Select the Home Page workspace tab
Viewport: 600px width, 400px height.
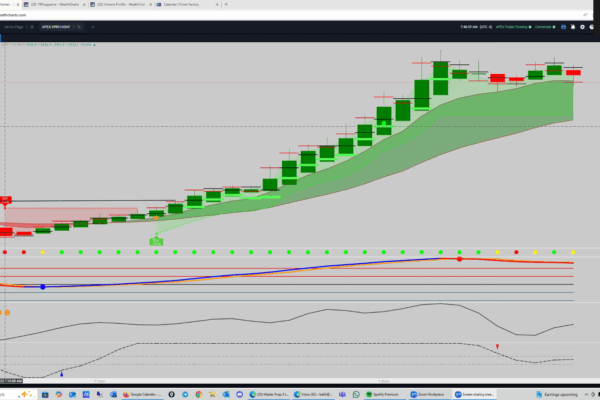tap(14, 27)
